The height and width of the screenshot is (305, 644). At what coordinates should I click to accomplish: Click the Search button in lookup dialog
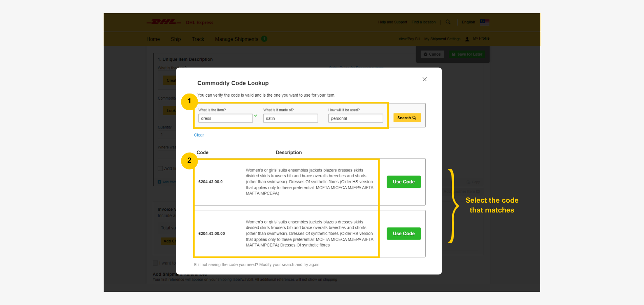coord(407,118)
